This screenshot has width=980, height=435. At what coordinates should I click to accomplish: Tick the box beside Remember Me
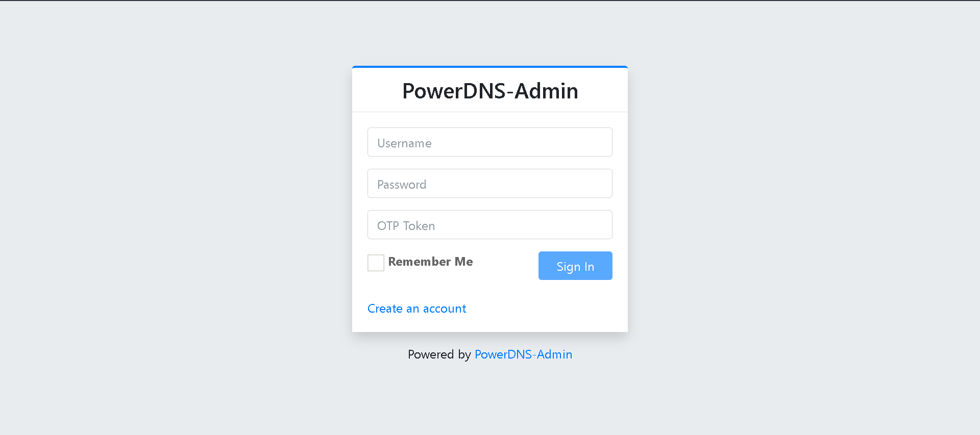coord(376,263)
